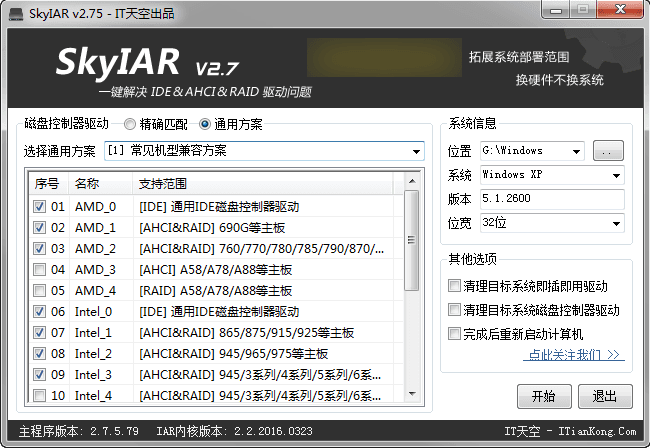Viewport: 650px width, 448px height.
Task: Click the 退出 button
Action: click(x=605, y=396)
